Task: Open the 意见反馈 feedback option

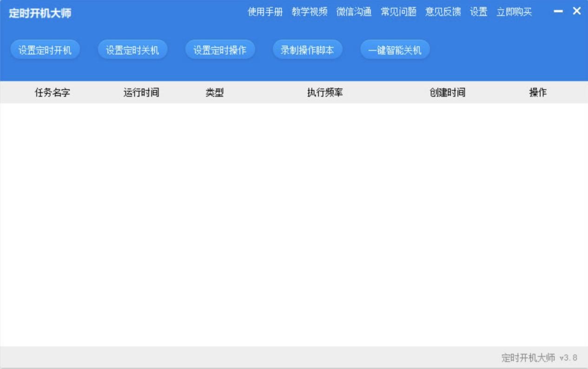Action: click(443, 12)
